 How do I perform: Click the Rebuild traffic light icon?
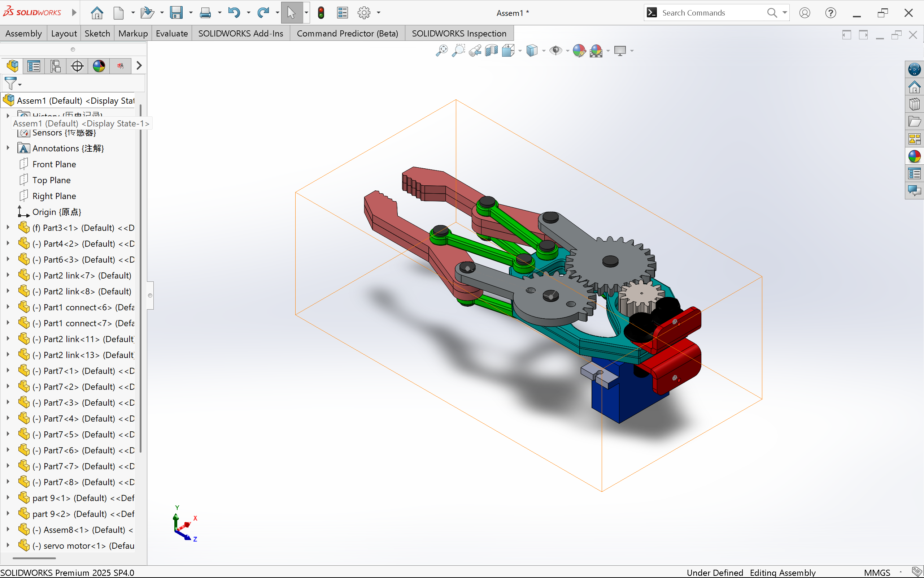pos(321,13)
